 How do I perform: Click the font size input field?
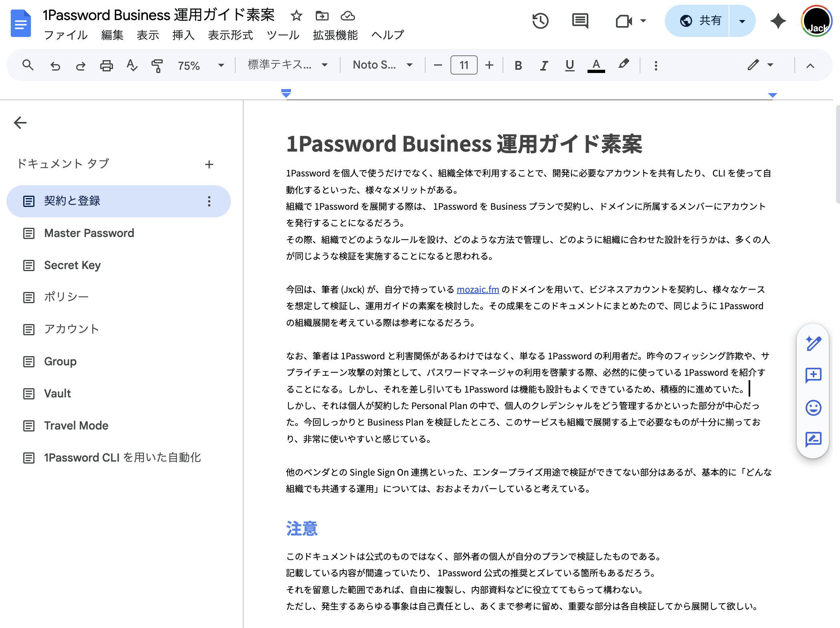[463, 65]
